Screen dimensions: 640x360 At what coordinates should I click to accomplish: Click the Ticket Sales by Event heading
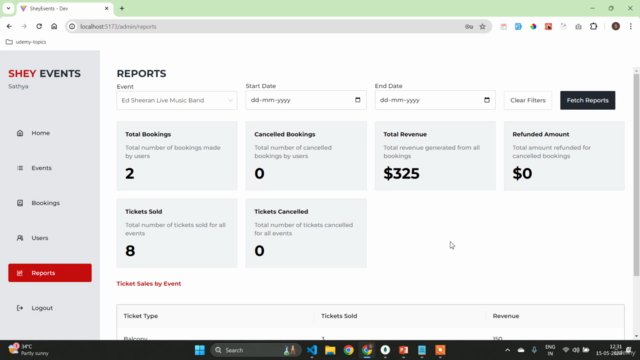149,284
